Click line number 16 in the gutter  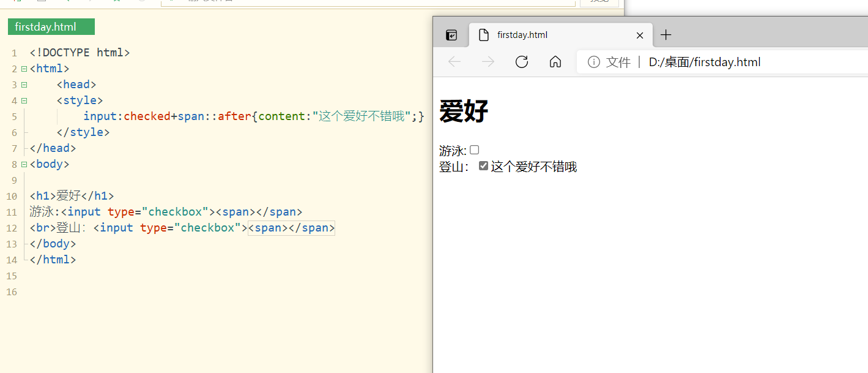click(12, 292)
